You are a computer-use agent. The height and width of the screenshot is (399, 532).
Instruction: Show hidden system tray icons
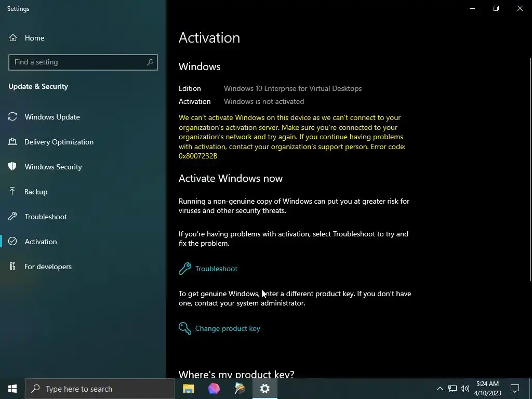440,389
